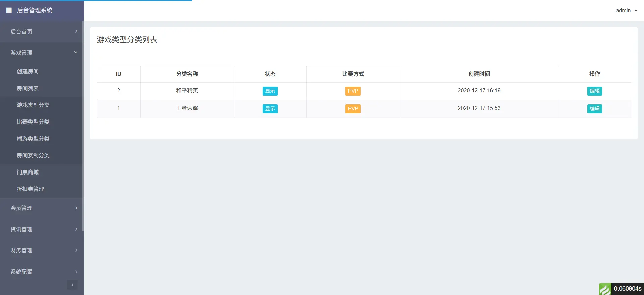Edit the 王者荣耀 row with 编辑

(595, 109)
